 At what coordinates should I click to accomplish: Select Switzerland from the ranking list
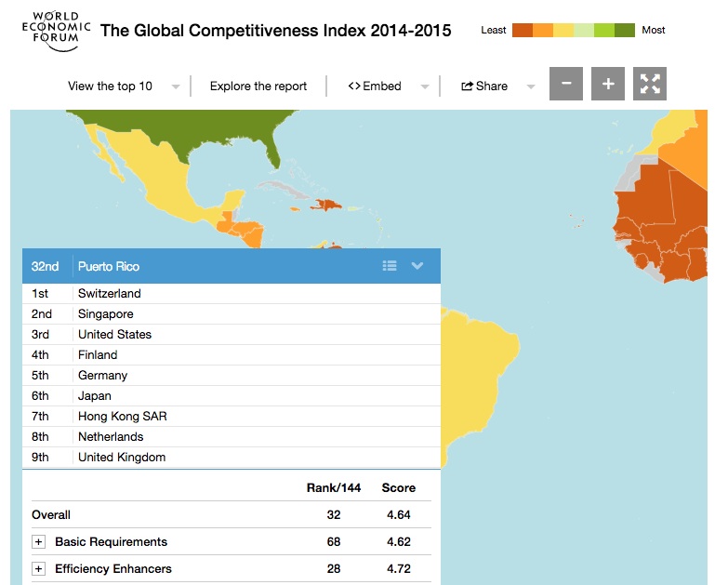232,293
